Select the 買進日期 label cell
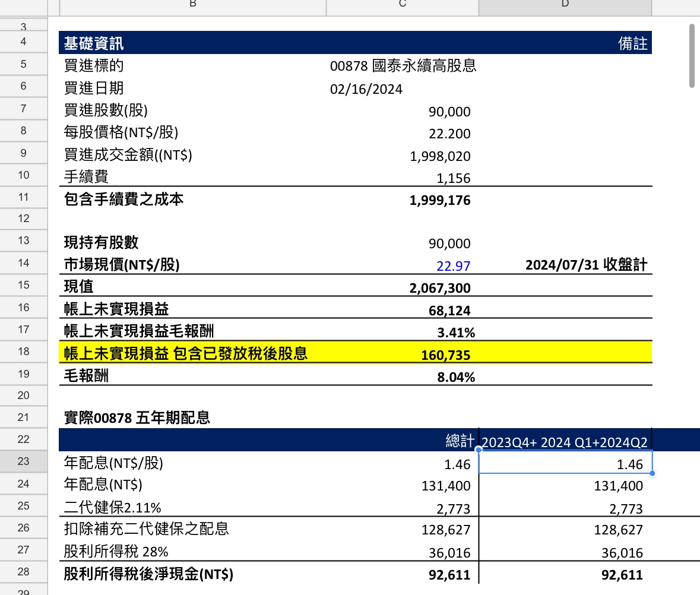700x595 pixels. coord(94,88)
